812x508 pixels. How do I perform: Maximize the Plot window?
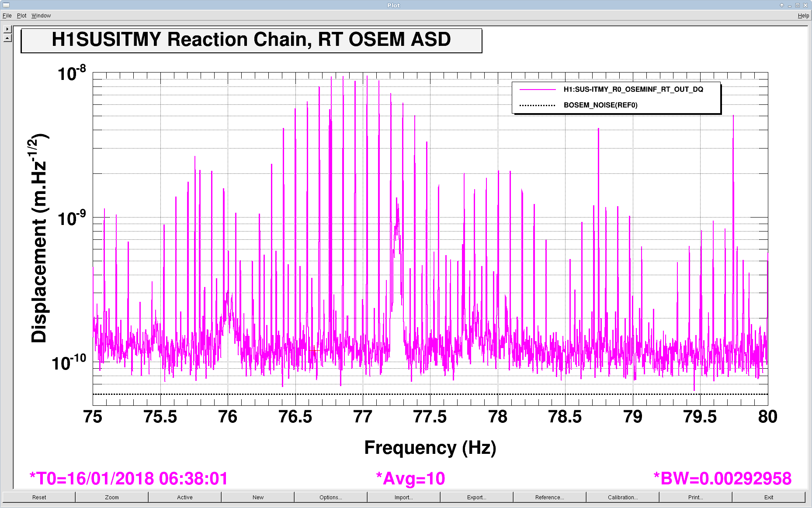[798, 5]
